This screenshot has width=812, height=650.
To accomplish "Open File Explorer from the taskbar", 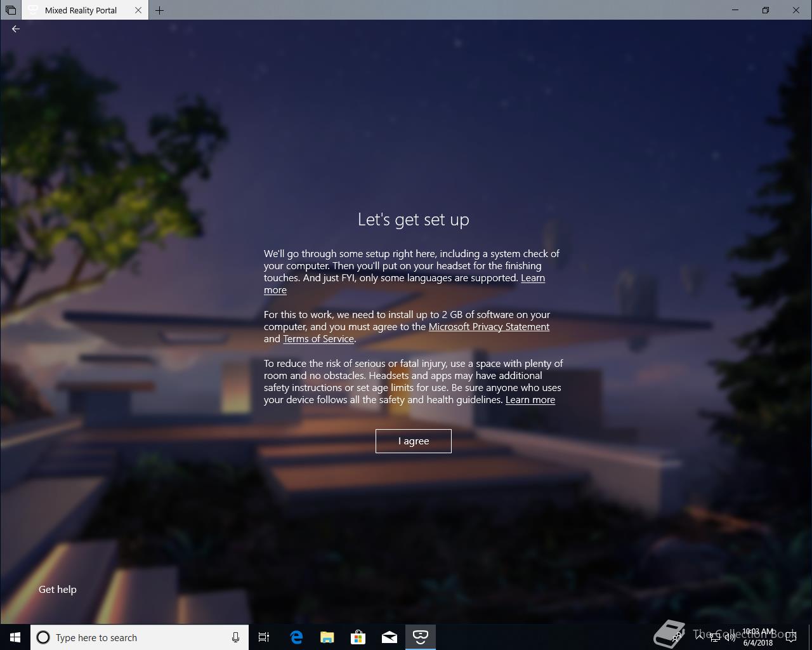I will click(327, 637).
